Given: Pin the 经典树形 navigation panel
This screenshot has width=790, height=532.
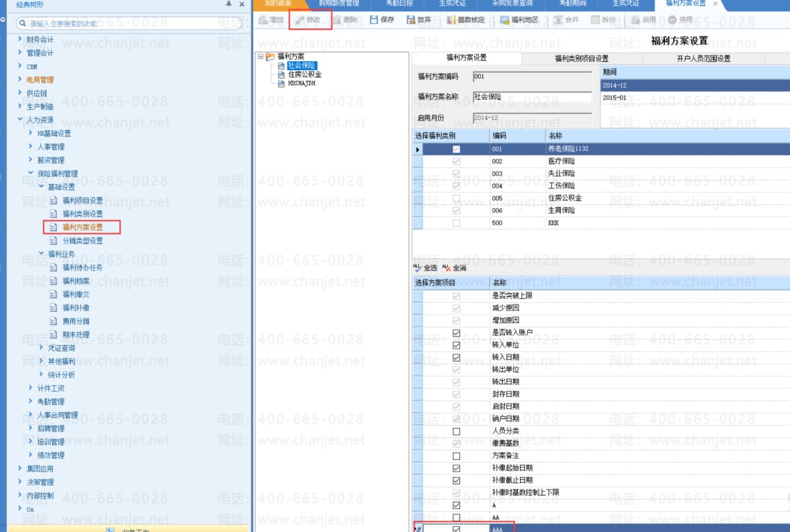Looking at the screenshot, I should [229, 4].
